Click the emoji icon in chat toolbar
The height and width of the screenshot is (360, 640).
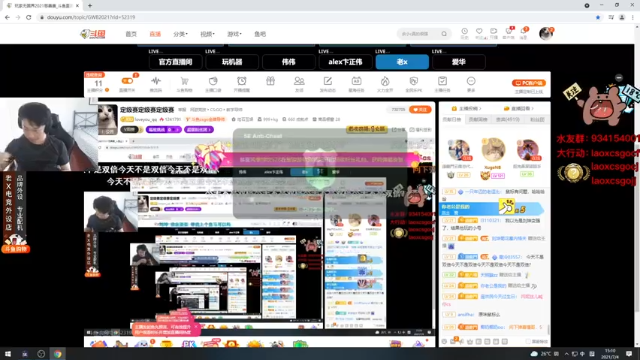point(444,341)
